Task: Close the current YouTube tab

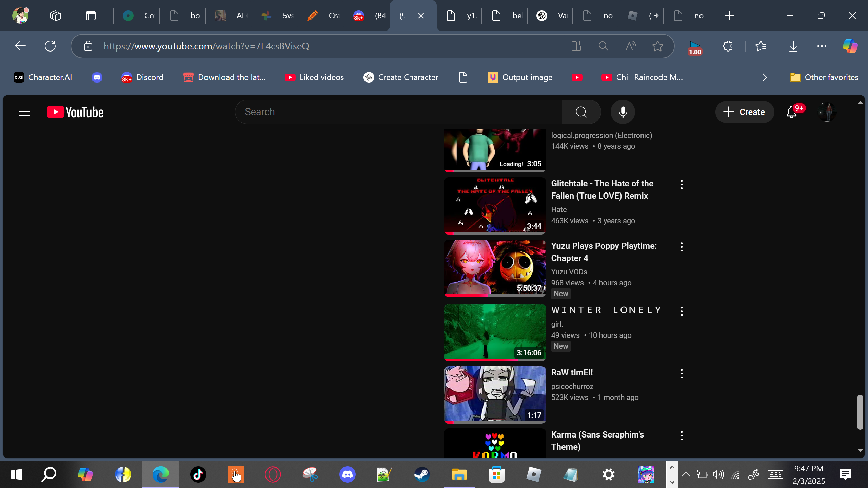Action: point(421,16)
